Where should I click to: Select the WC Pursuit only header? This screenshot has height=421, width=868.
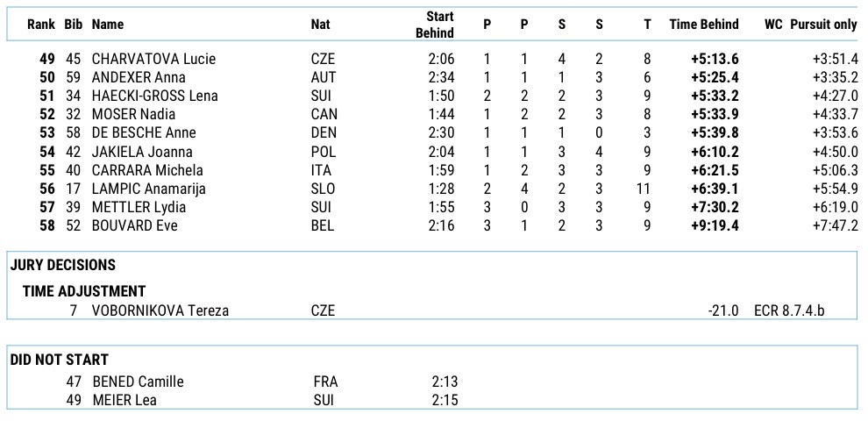coord(810,25)
